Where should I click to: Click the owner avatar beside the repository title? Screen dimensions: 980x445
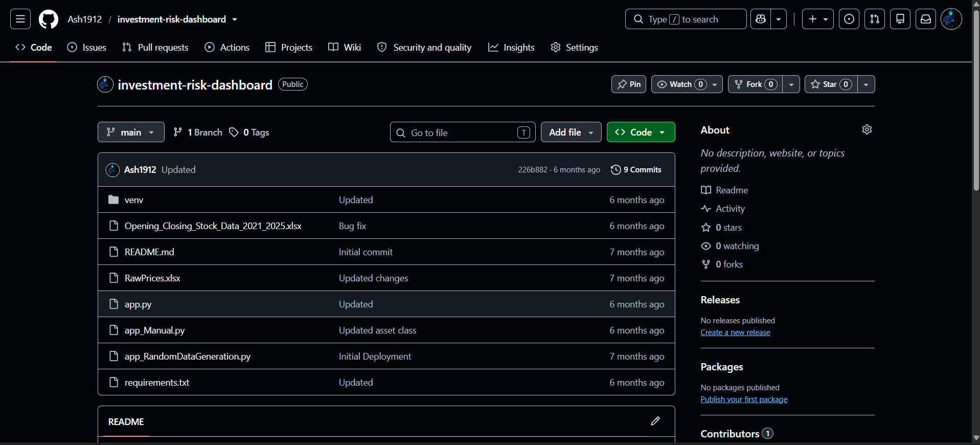[105, 84]
